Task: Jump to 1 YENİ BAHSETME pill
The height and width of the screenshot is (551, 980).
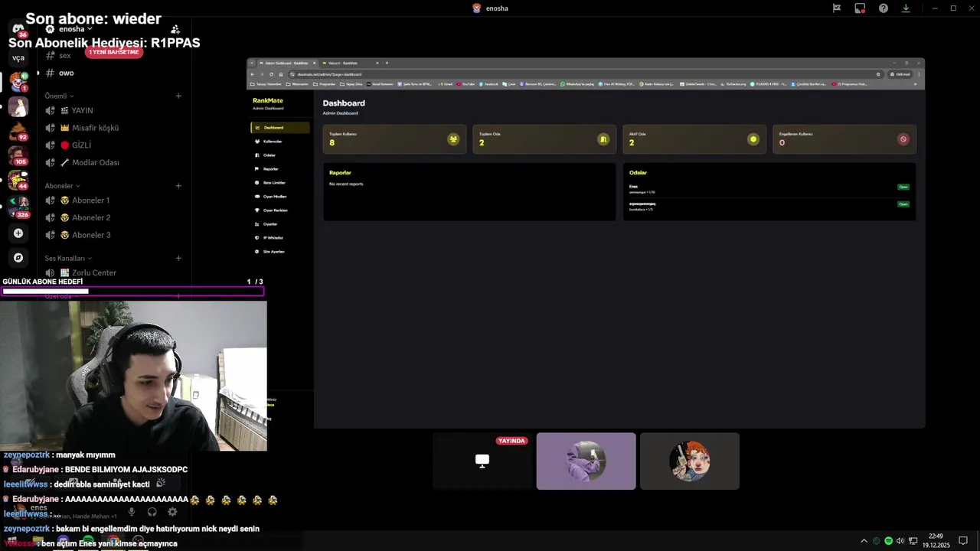Action: point(114,52)
